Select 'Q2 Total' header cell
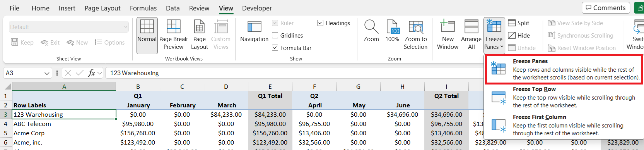644x150 pixels. click(x=446, y=96)
